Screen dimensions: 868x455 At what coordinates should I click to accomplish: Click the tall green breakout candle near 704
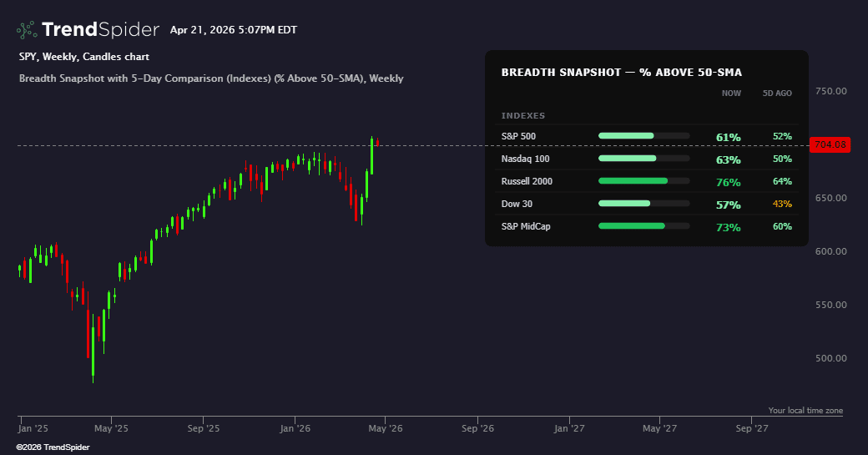(371, 156)
